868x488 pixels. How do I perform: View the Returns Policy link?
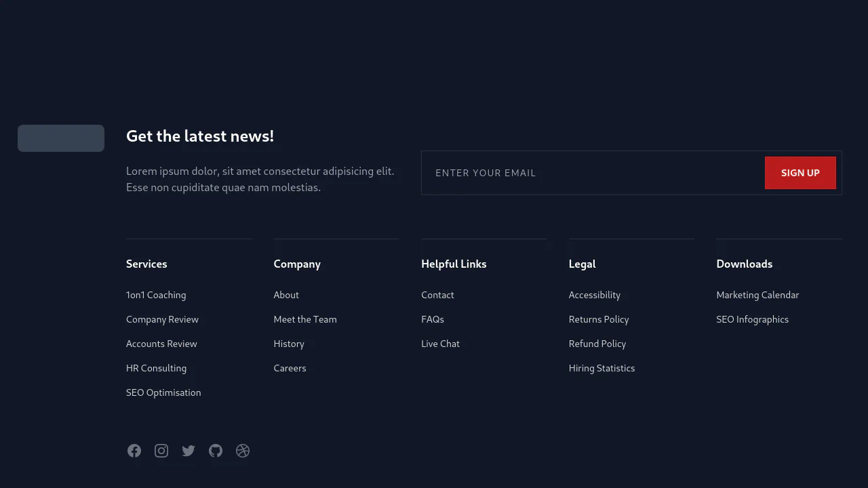pyautogui.click(x=599, y=319)
